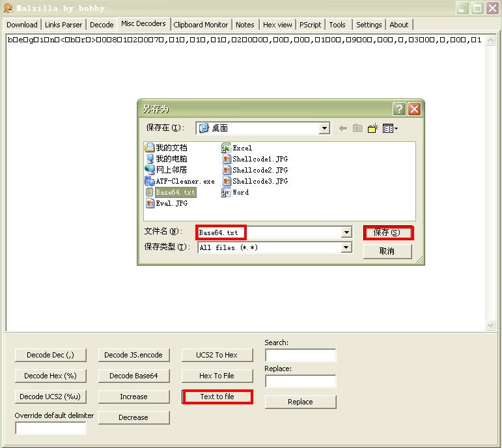Click the Decode Dec (,) button
The width and height of the screenshot is (502, 448).
click(51, 355)
